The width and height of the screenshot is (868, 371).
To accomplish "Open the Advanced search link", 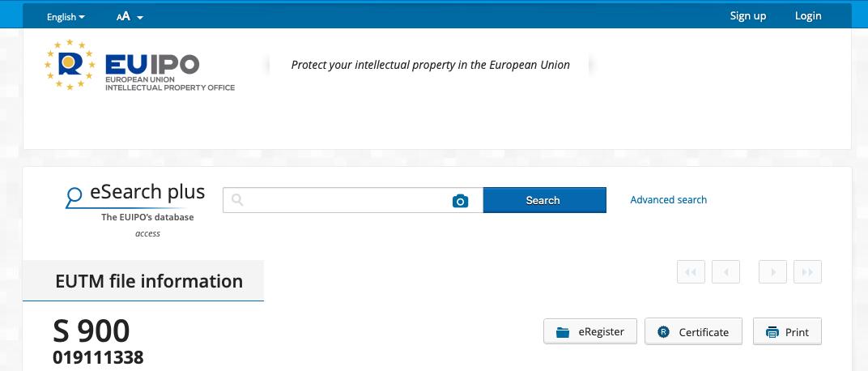I will point(668,200).
